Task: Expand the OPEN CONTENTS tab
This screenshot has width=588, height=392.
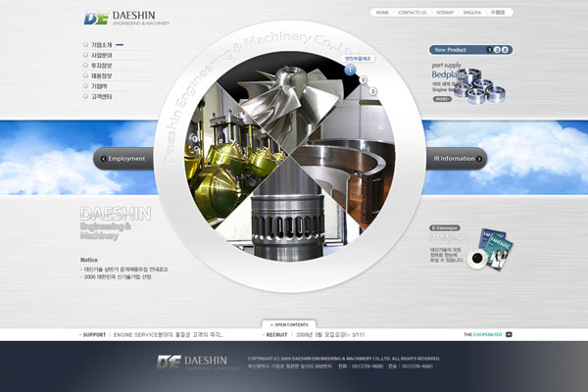Action: click(289, 324)
